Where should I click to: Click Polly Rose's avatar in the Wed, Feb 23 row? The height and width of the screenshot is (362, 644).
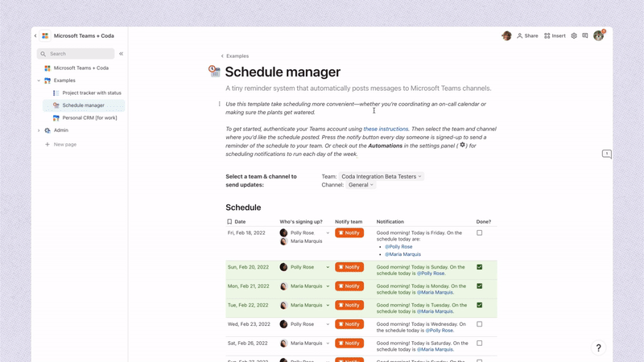283,324
